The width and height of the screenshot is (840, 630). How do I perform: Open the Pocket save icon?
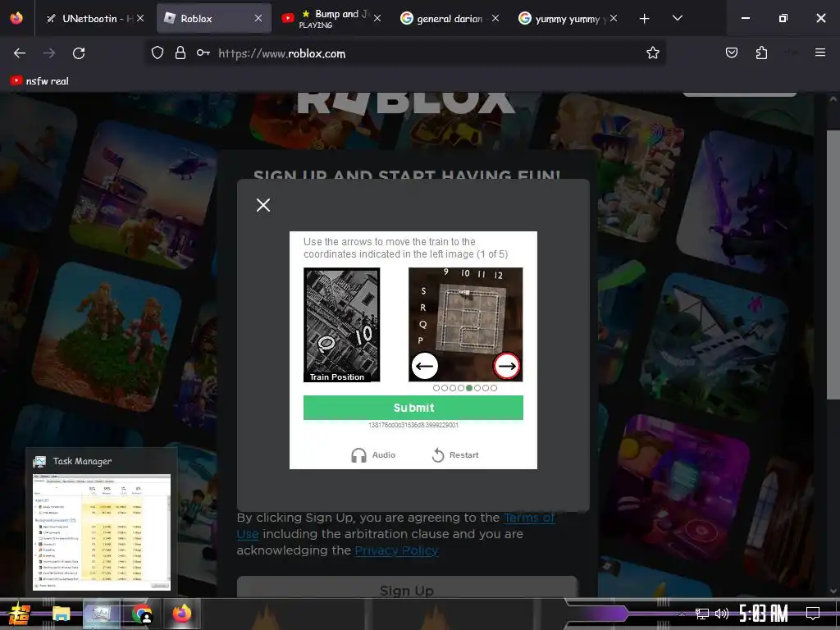point(732,52)
